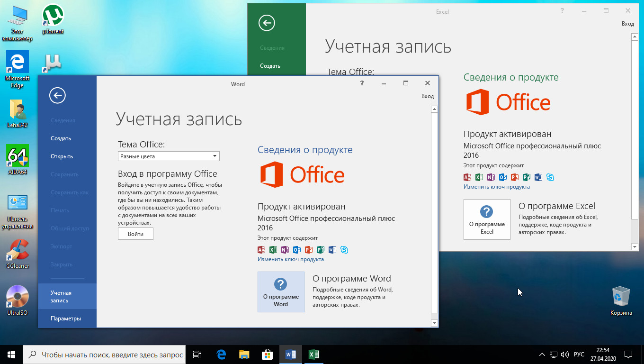This screenshot has width=644, height=364.
Task: Click the PowerPoint icon in Word product list
Action: coord(309,250)
